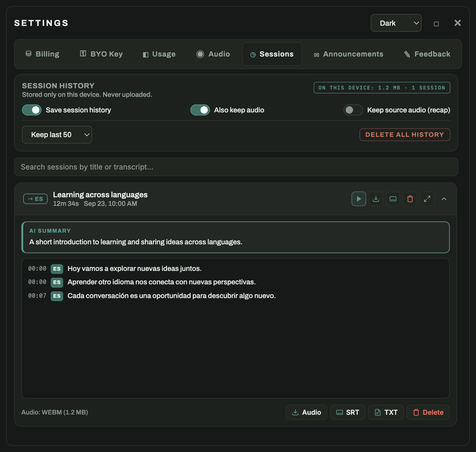Open subtitles icon in session header

point(393,199)
